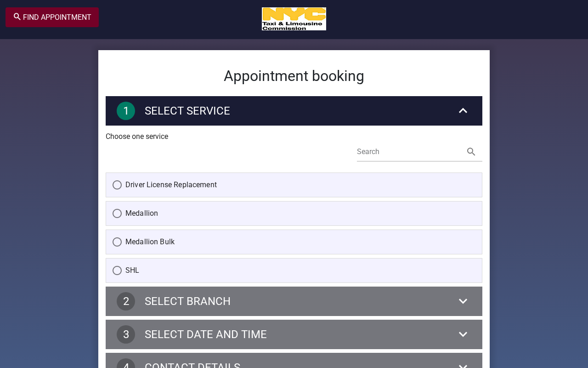Expand the Select Branch chevron
588x368 pixels.
[x=463, y=301]
